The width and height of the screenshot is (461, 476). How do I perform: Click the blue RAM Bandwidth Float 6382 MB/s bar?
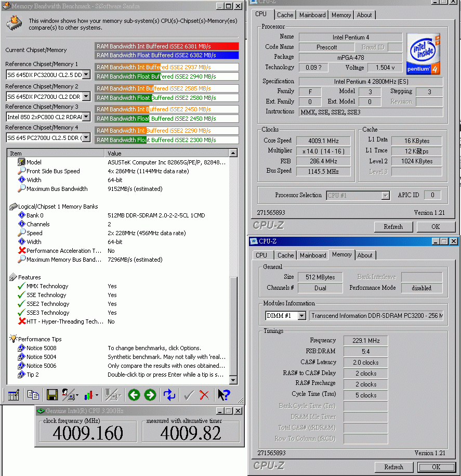(167, 55)
